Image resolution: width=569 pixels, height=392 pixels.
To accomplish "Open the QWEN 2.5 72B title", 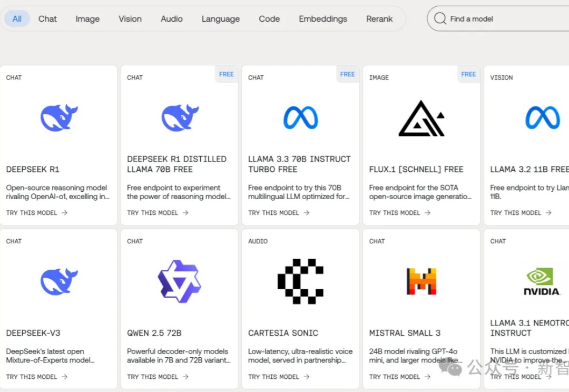I will tap(154, 333).
